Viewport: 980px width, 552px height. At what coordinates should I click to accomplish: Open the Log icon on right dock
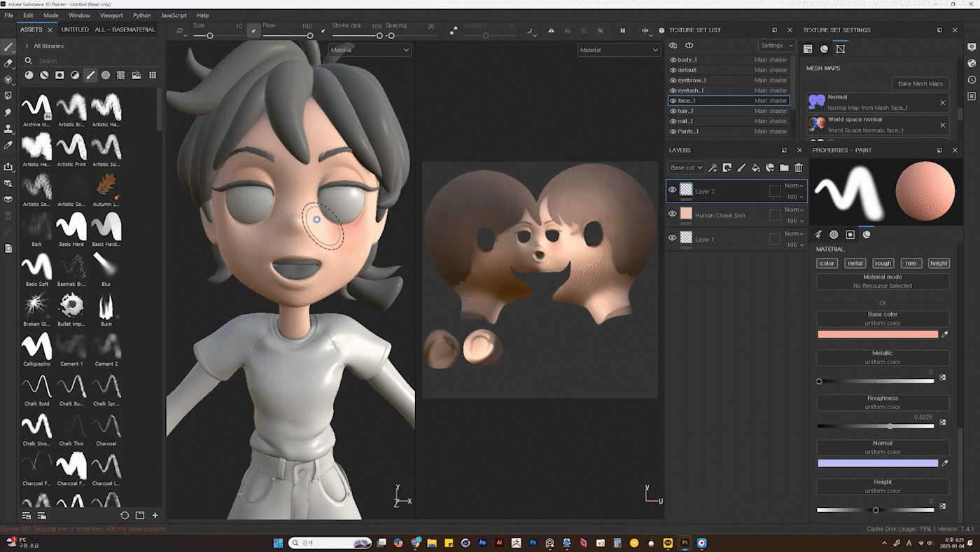(x=972, y=95)
